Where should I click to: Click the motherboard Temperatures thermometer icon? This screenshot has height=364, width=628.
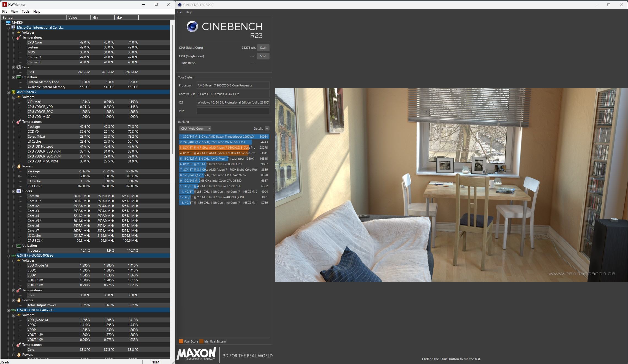(x=18, y=37)
